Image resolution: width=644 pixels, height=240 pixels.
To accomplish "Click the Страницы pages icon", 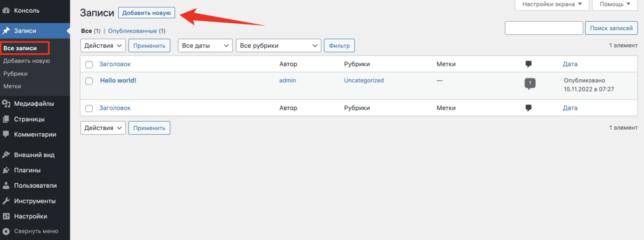I will coord(6,119).
